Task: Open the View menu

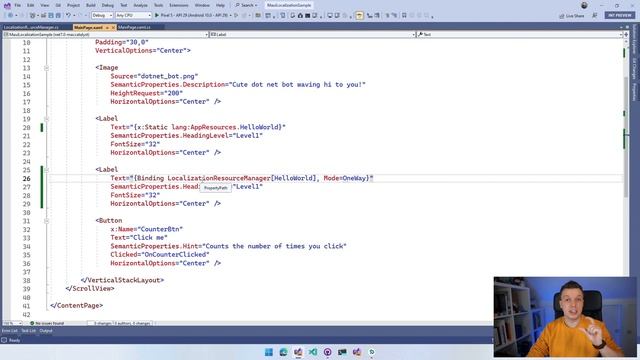Action: [44, 5]
